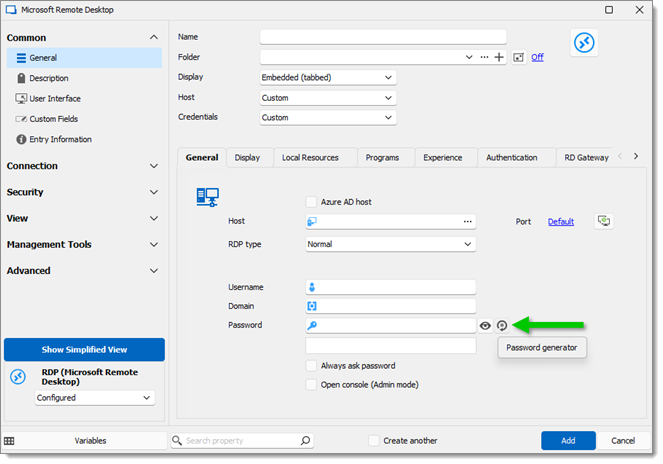Click the Host field ellipsis button
Viewport: 663px width, 464px height.
[x=467, y=222]
